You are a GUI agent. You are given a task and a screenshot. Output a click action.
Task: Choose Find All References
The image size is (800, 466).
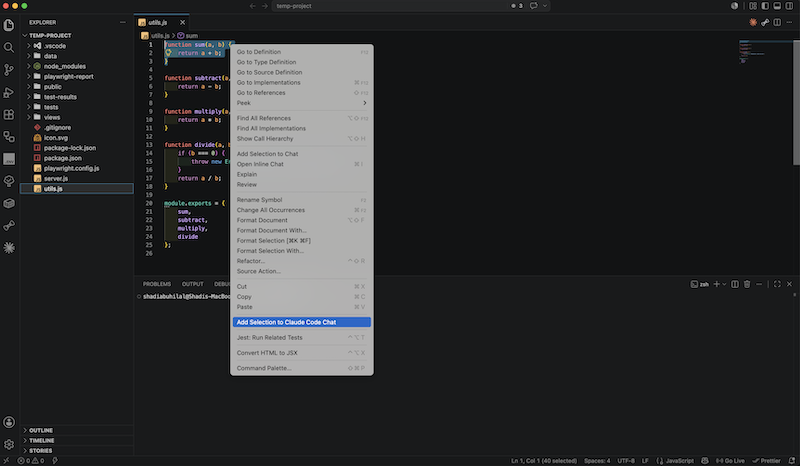pos(302,118)
